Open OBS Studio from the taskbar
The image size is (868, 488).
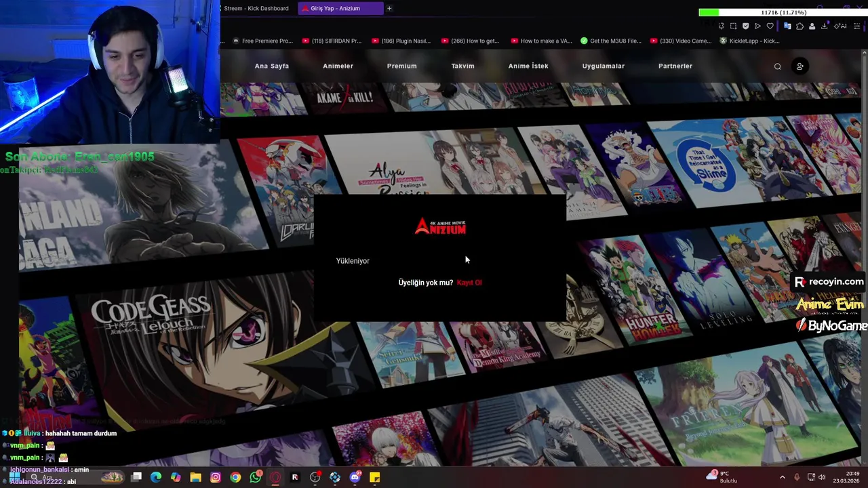point(315,477)
